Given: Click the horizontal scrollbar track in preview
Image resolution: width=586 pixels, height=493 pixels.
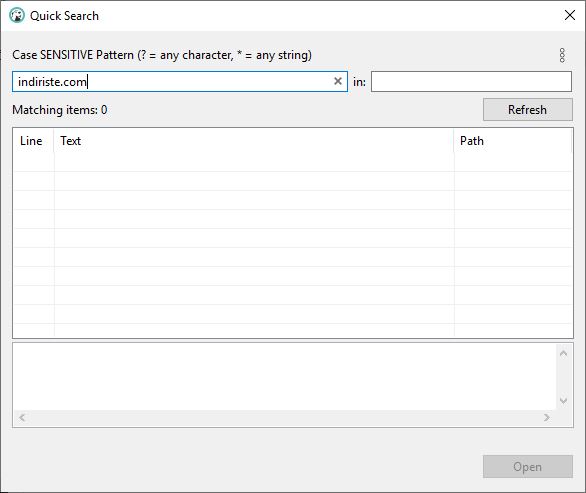Looking at the screenshot, I should 284,417.
